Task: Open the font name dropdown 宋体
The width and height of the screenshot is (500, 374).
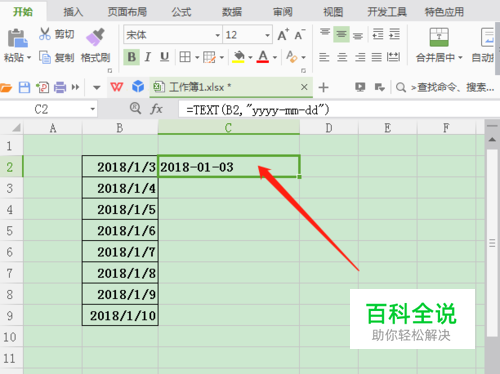Action: [217, 35]
